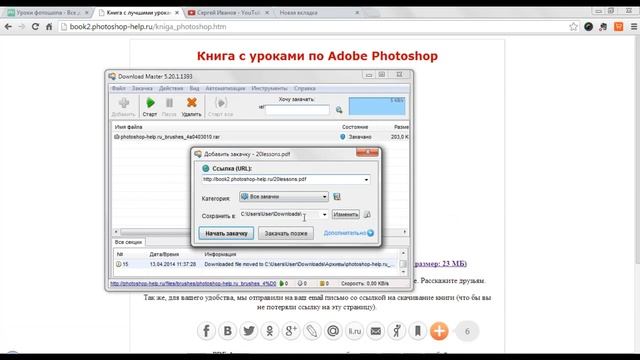
Task: Click the Старт все toolbar icon
Action: point(220,103)
